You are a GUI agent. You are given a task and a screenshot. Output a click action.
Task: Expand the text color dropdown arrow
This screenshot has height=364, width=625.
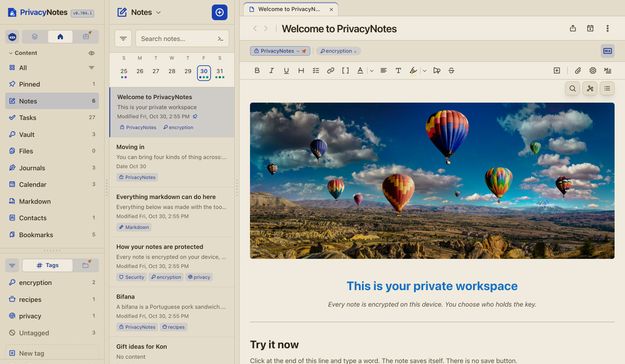coord(371,71)
